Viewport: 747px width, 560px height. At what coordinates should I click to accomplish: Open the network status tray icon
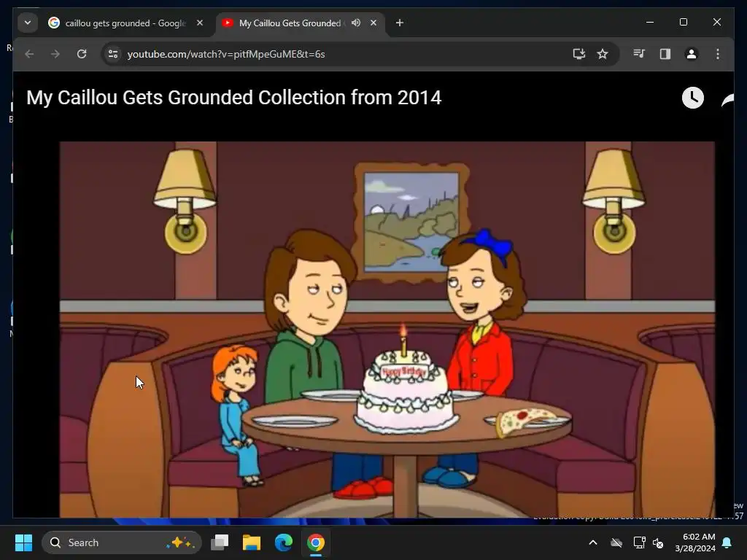pyautogui.click(x=639, y=542)
